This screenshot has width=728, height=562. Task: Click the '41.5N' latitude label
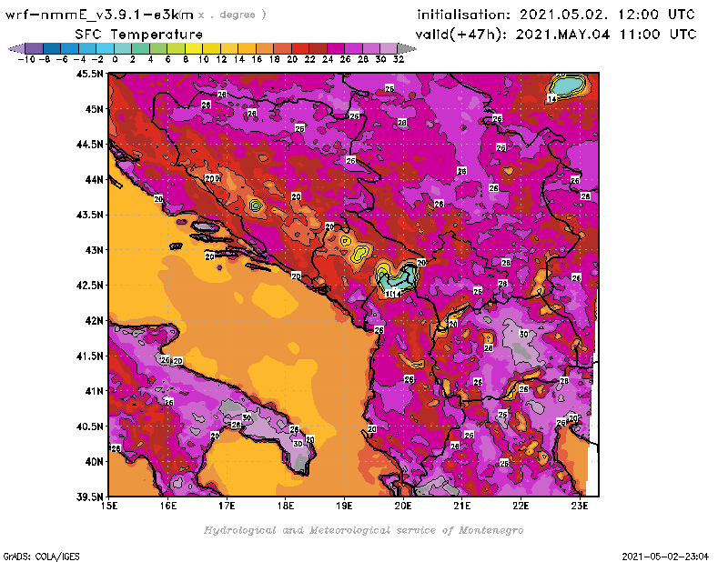(89, 356)
